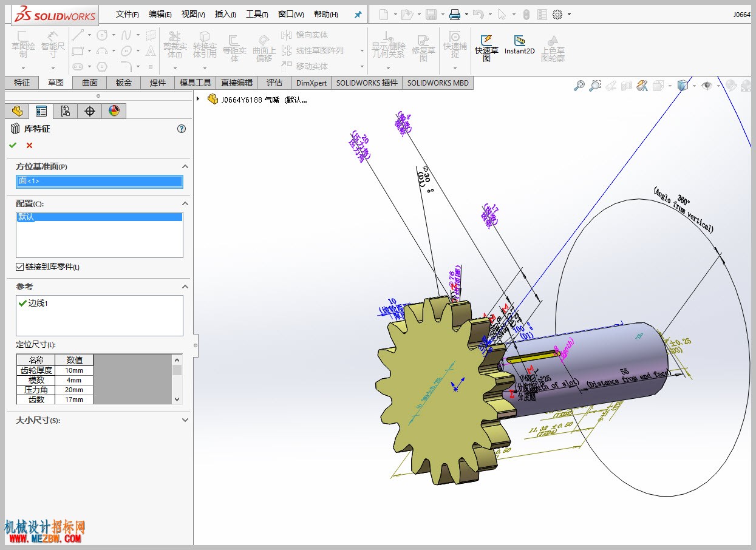Click the 定位尺寸 table scrollbar down arrow
The image size is (756, 550).
click(x=177, y=399)
